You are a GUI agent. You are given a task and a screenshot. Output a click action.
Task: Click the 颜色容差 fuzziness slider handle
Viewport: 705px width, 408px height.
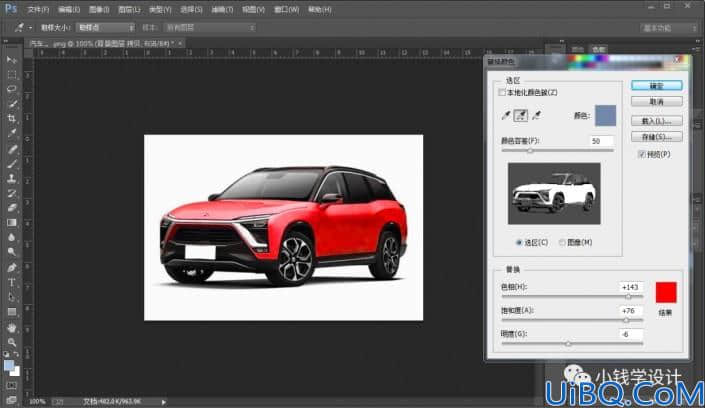[x=530, y=151]
